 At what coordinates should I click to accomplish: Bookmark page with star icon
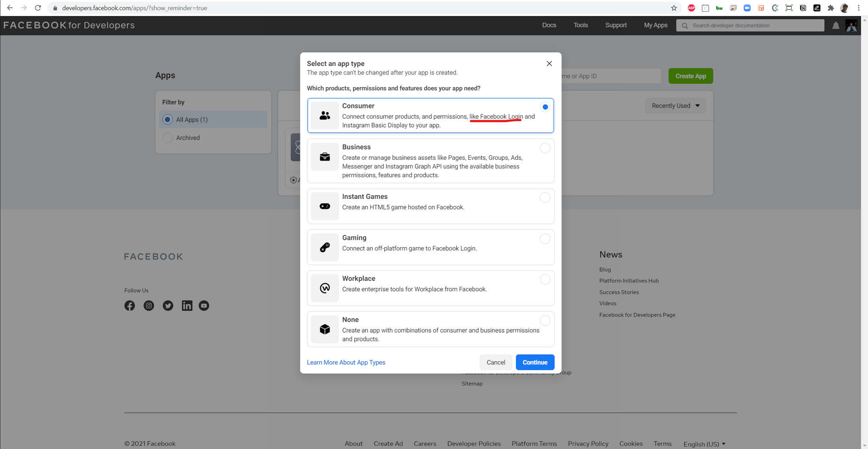click(x=674, y=8)
